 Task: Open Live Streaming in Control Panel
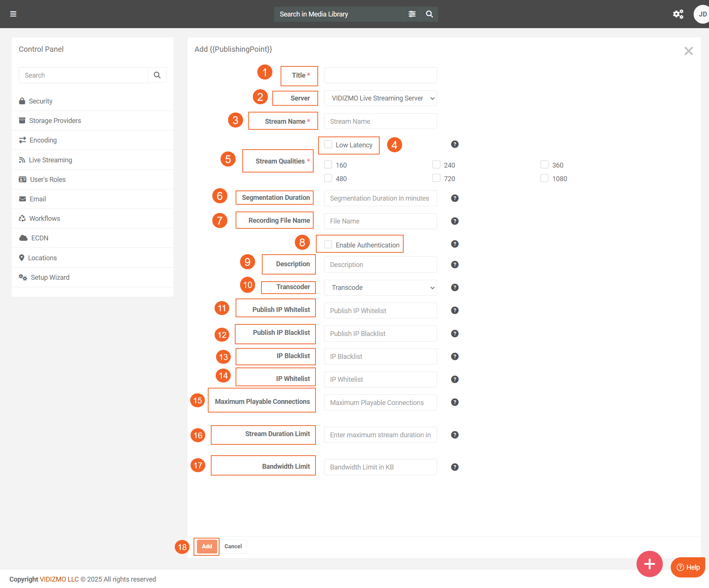point(50,160)
